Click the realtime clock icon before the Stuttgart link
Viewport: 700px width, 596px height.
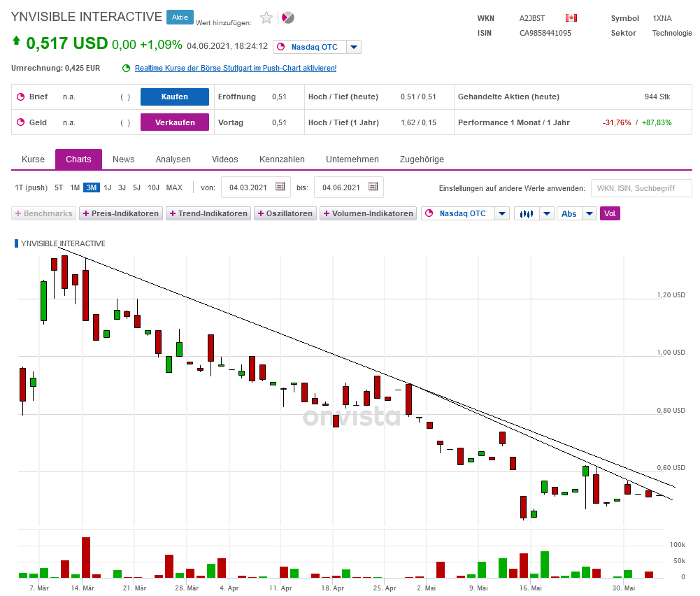(127, 69)
